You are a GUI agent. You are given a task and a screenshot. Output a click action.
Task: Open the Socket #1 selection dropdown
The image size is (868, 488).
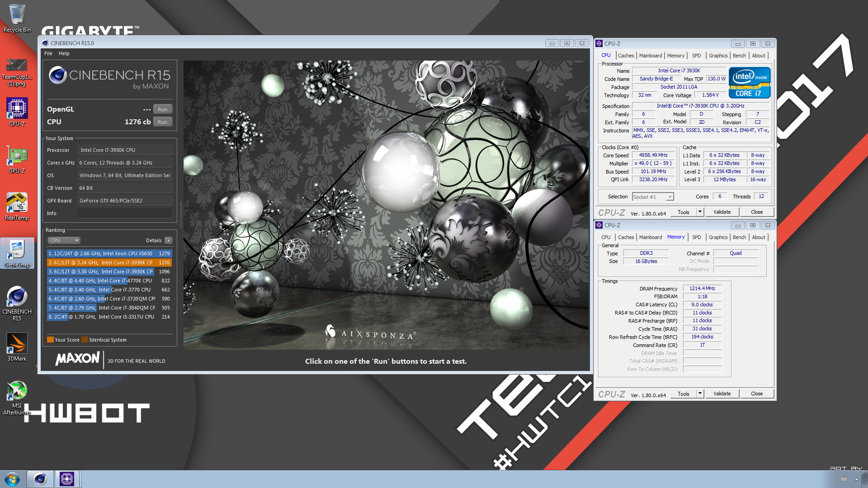tap(653, 197)
